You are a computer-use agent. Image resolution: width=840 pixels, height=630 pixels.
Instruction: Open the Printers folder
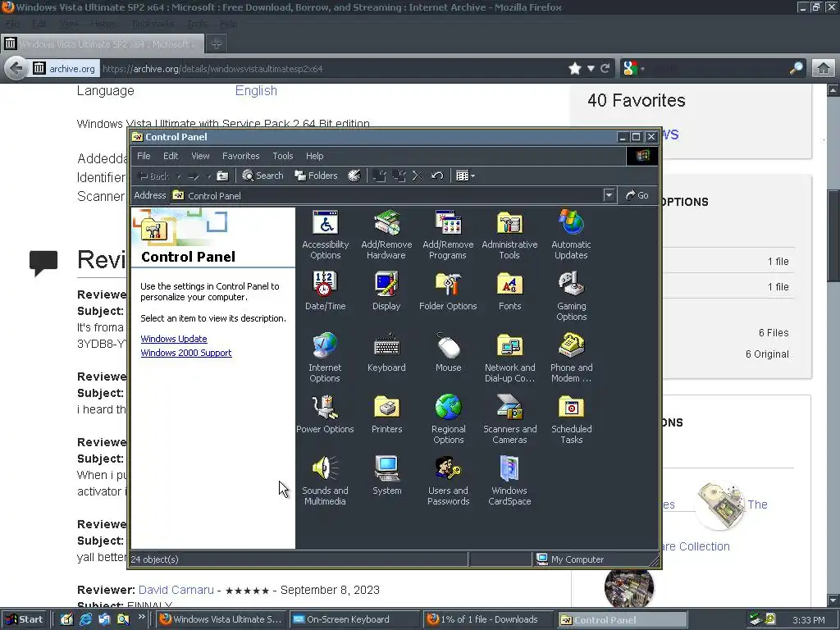click(x=386, y=414)
